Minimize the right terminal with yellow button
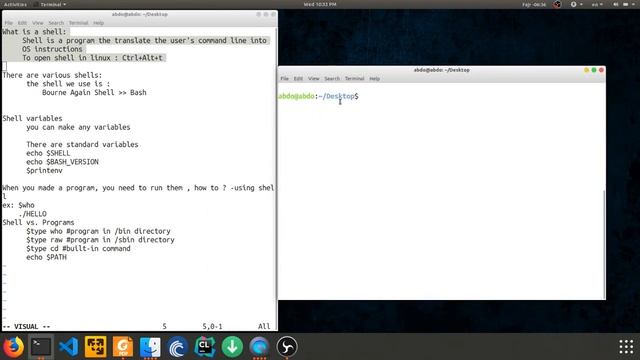 point(587,70)
